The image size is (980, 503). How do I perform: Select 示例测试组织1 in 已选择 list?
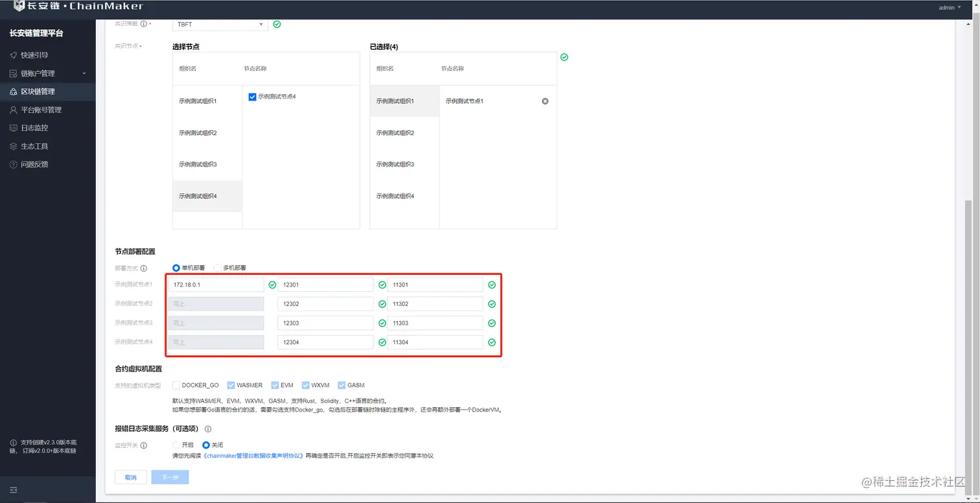pyautogui.click(x=404, y=101)
